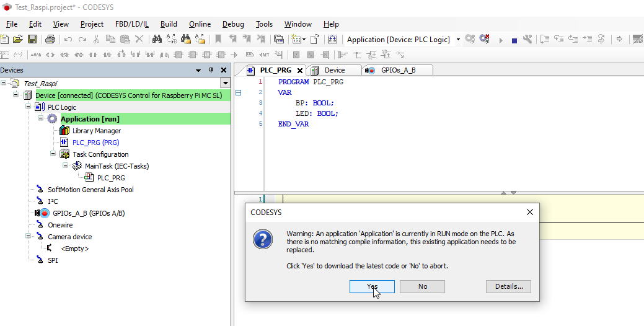
Task: Collapse the Device [connected] tree node
Action: coord(16,95)
